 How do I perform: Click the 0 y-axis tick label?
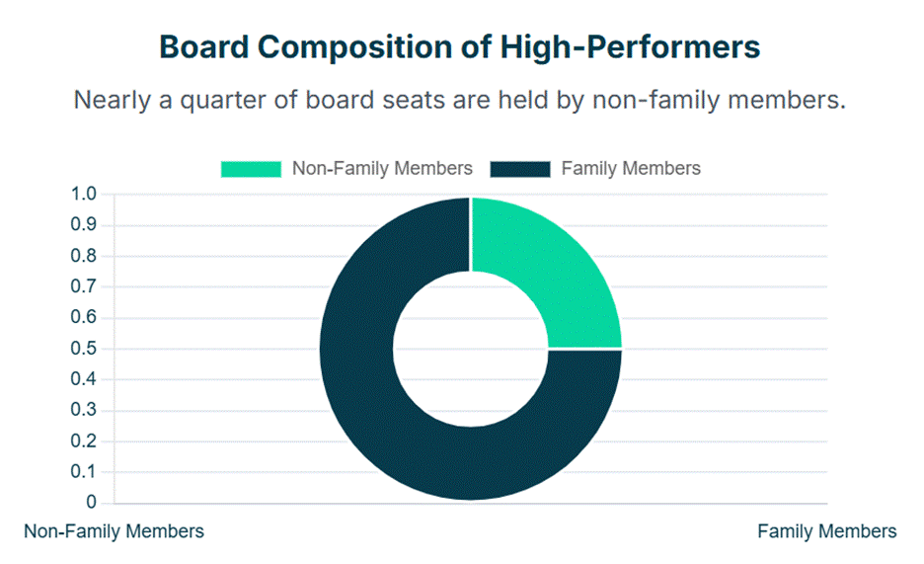[92, 503]
